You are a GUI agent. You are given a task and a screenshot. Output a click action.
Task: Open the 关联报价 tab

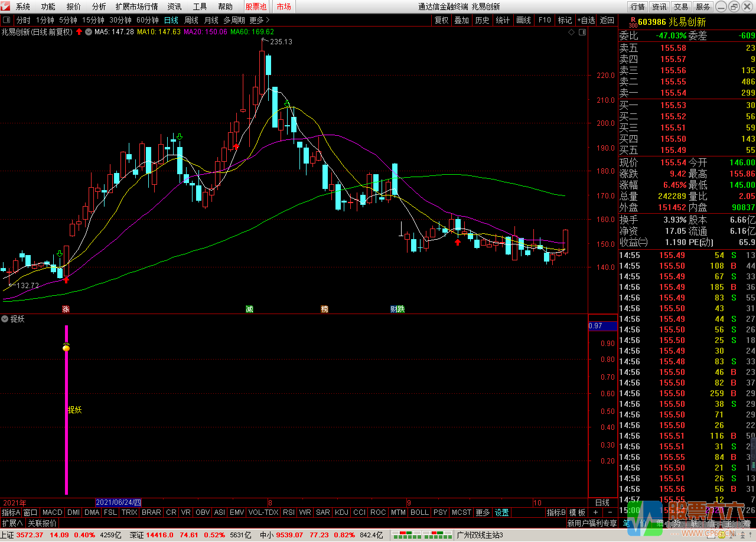click(43, 523)
